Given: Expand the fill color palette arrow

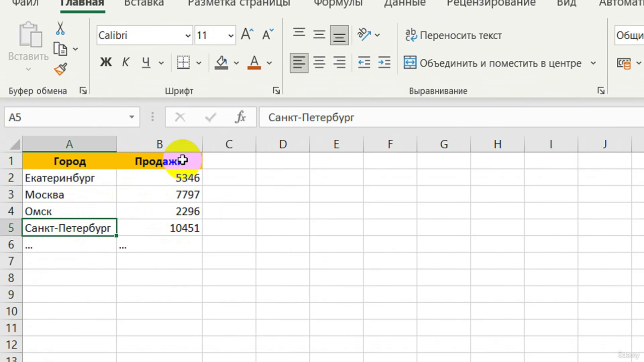Looking at the screenshot, I should click(x=236, y=63).
